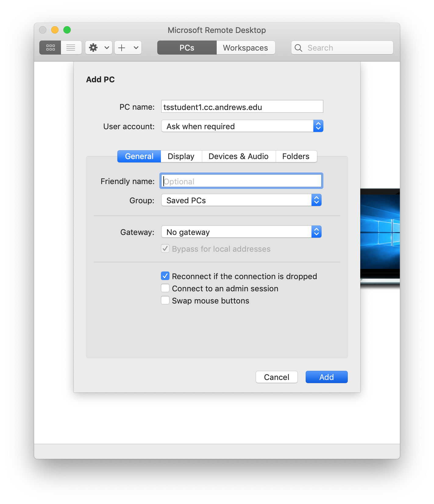The height and width of the screenshot is (504, 434).
Task: Enable Swap mouse buttons
Action: click(x=165, y=300)
